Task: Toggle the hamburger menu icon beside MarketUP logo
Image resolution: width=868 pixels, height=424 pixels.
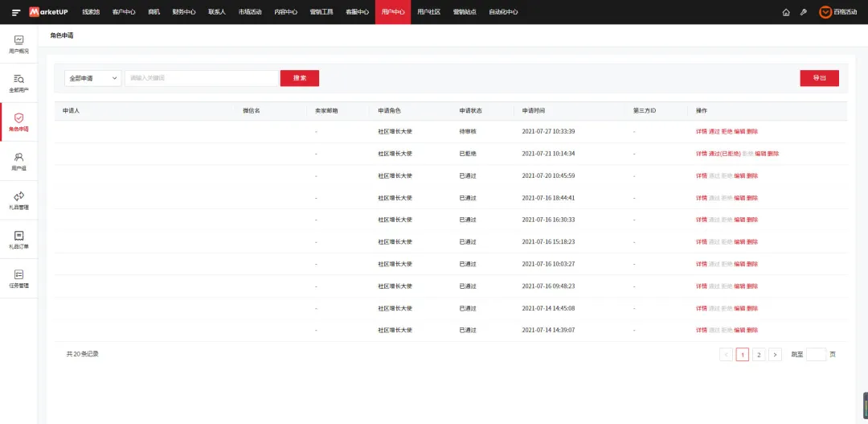Action: coord(16,12)
